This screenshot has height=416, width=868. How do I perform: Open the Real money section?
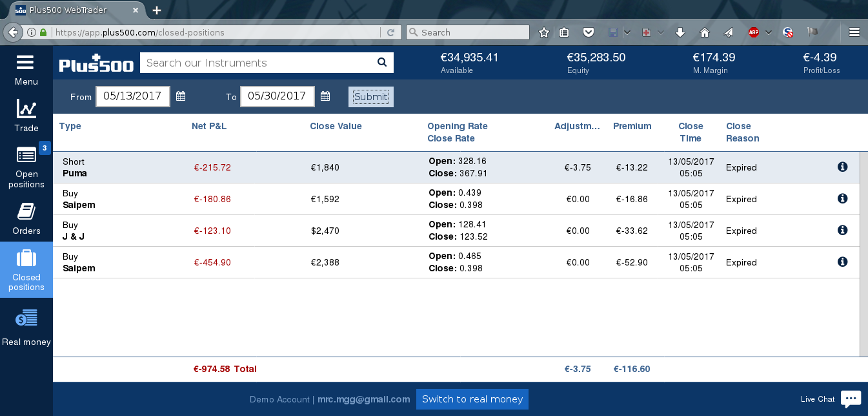(x=26, y=328)
